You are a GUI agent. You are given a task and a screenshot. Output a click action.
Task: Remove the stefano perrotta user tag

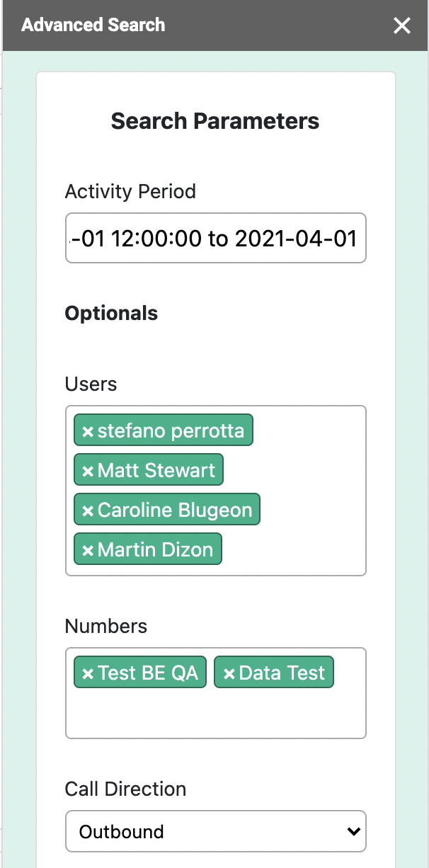click(88, 431)
